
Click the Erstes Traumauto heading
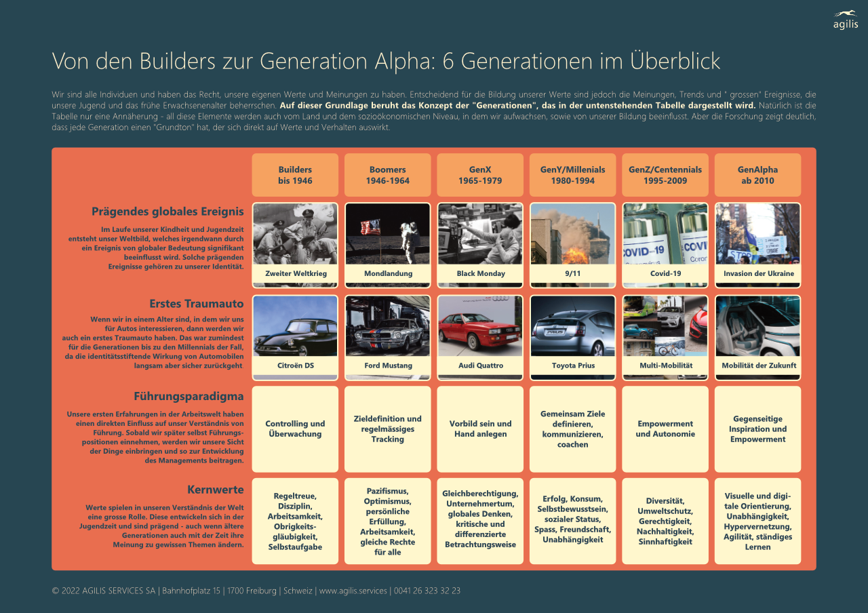[x=197, y=304]
